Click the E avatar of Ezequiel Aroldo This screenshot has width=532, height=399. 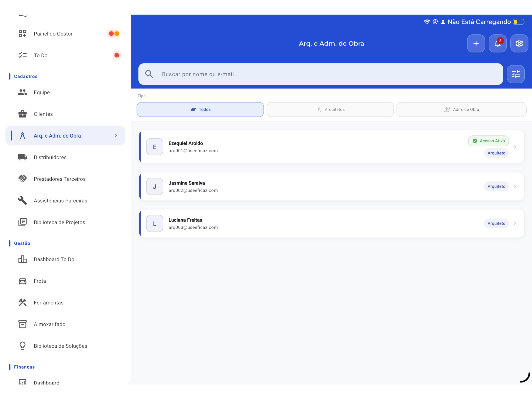[x=155, y=147]
